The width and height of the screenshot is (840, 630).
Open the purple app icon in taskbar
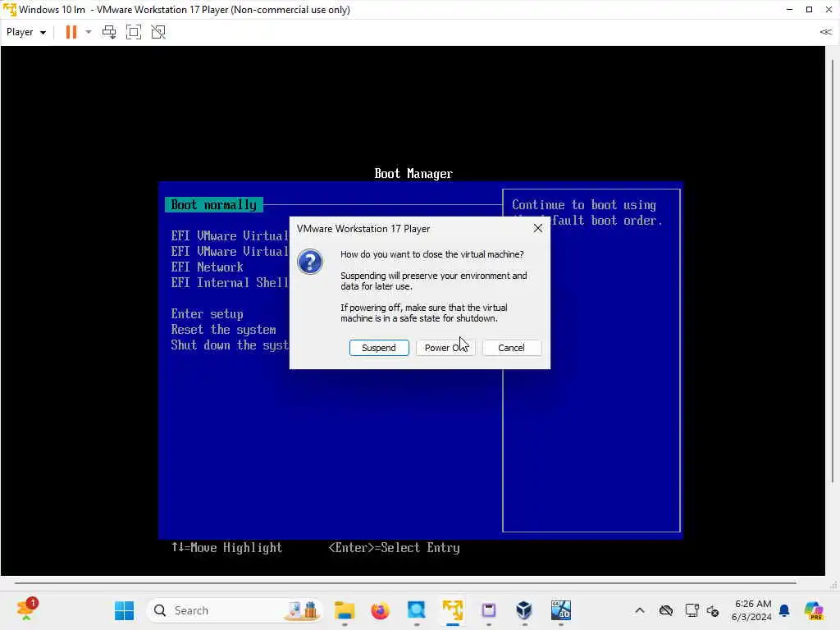coord(489,610)
